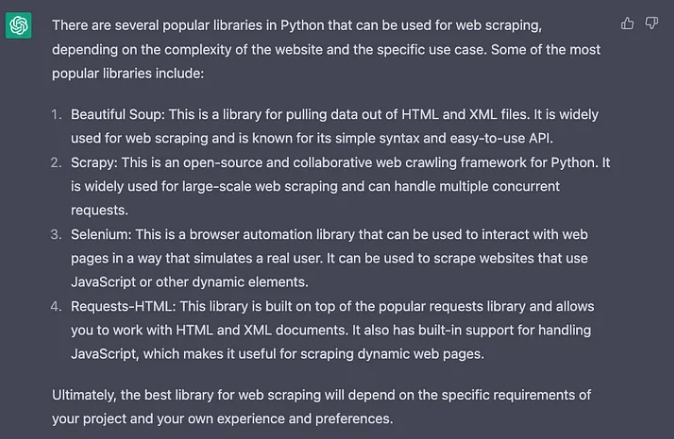Click list number 3 marker
The image size is (674, 439).
(x=57, y=234)
